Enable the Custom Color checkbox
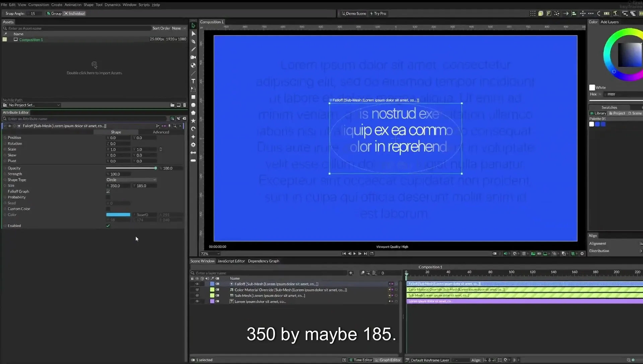This screenshot has height=364, width=643. pos(108,209)
